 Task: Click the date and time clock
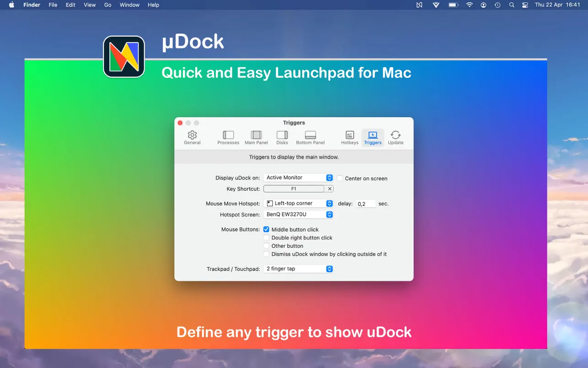point(557,5)
